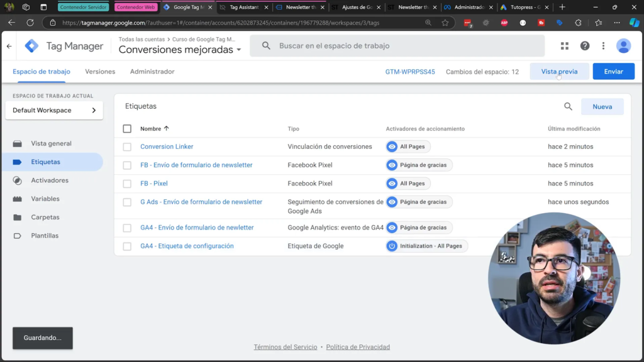Bookmark the page with the star icon

pos(445,23)
